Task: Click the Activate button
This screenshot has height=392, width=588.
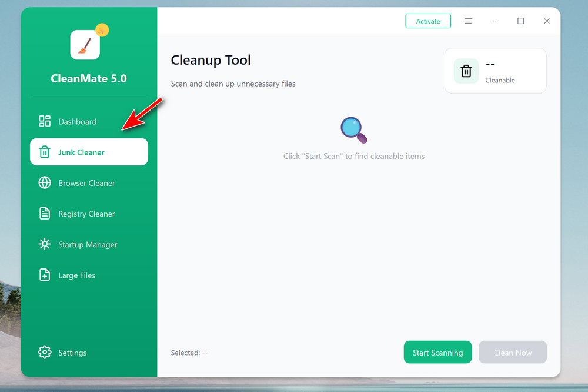Action: (428, 21)
